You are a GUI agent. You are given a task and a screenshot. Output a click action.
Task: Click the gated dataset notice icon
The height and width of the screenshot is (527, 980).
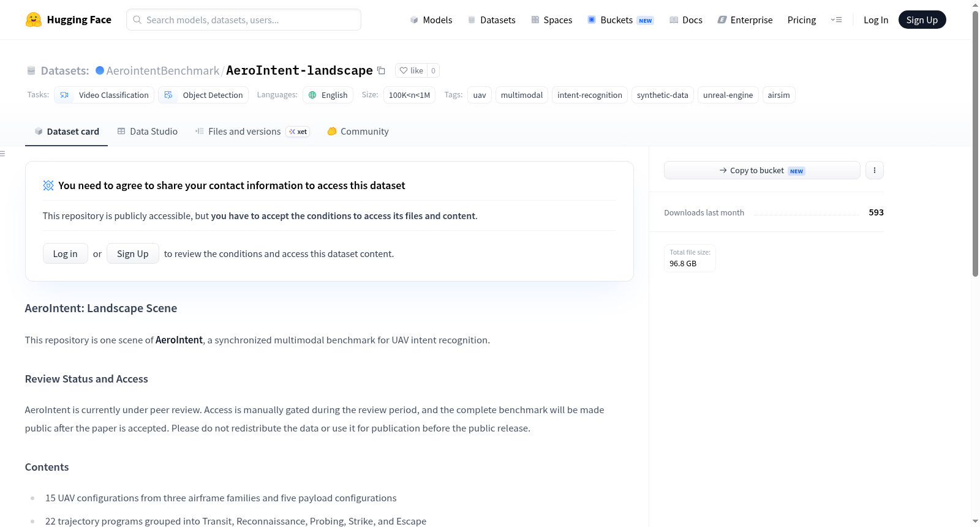pos(48,185)
